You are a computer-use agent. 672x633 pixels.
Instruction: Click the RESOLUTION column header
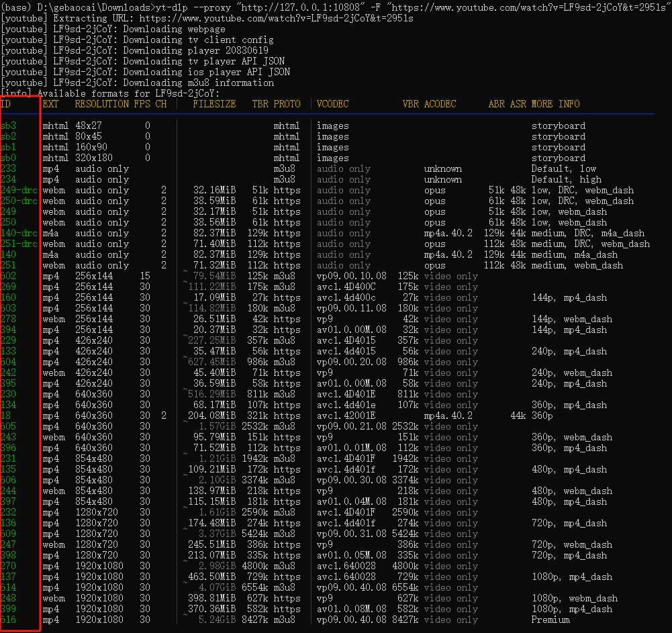pyautogui.click(x=101, y=104)
